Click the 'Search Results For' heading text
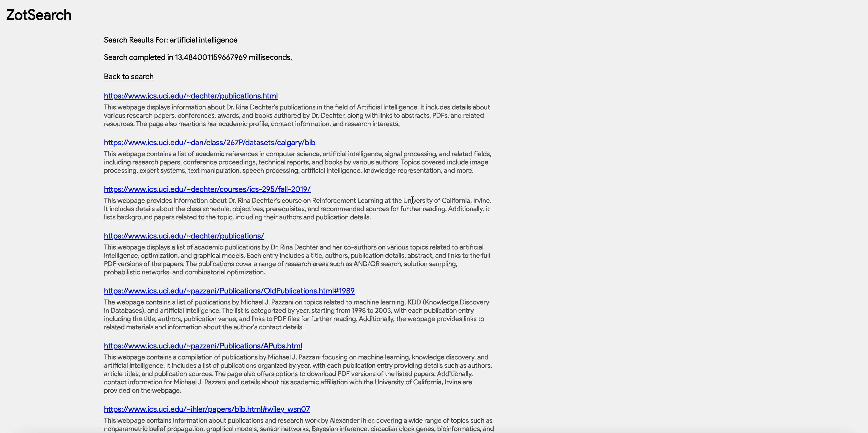Viewport: 868px width, 433px height. point(136,40)
